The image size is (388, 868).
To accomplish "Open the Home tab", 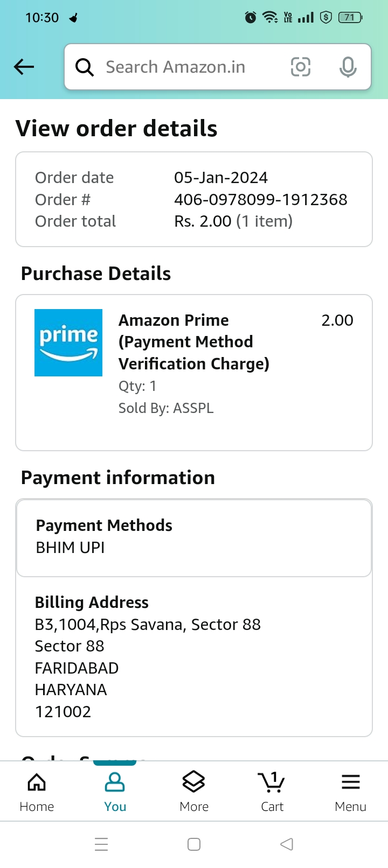I will pyautogui.click(x=37, y=791).
